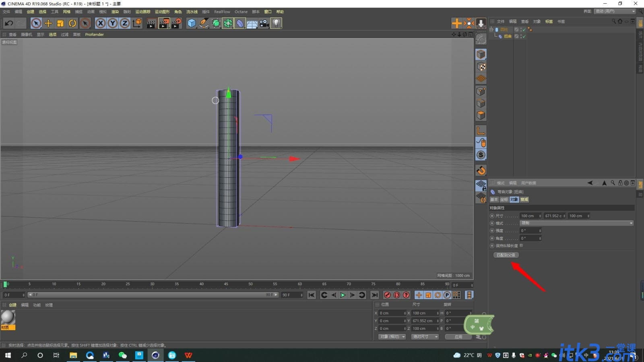The height and width of the screenshot is (362, 644).
Task: Go back arrow in Attribute Manager
Action: pos(590,183)
